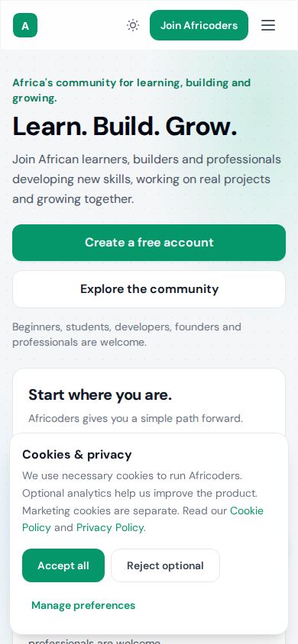Click the Africoders "A" logo icon
Screen dimensions: 298x644
tap(25, 25)
